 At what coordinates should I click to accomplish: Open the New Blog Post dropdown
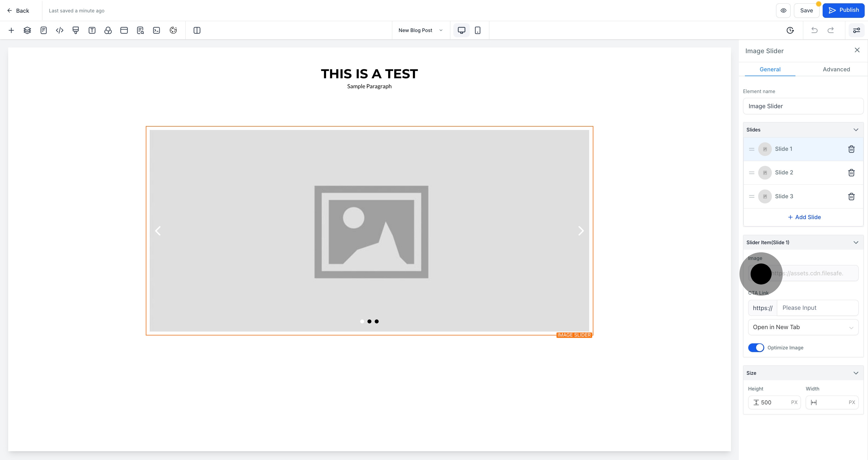pos(420,30)
